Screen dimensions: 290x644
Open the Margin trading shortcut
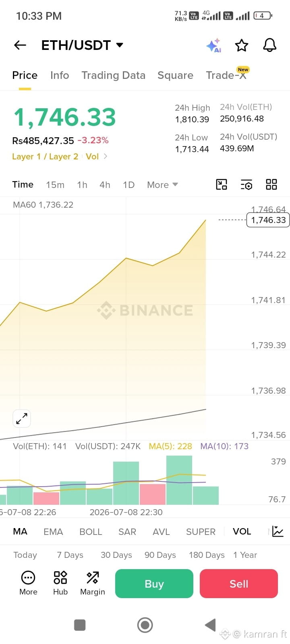[x=93, y=583]
